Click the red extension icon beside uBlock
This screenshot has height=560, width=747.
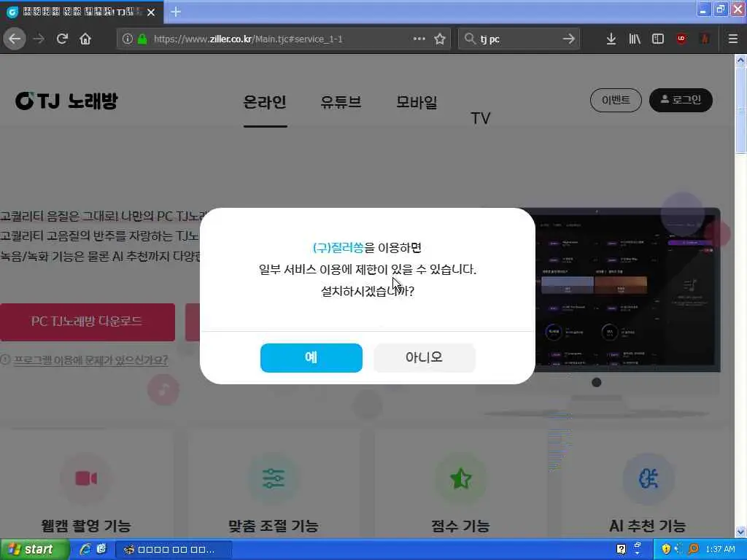click(x=705, y=39)
